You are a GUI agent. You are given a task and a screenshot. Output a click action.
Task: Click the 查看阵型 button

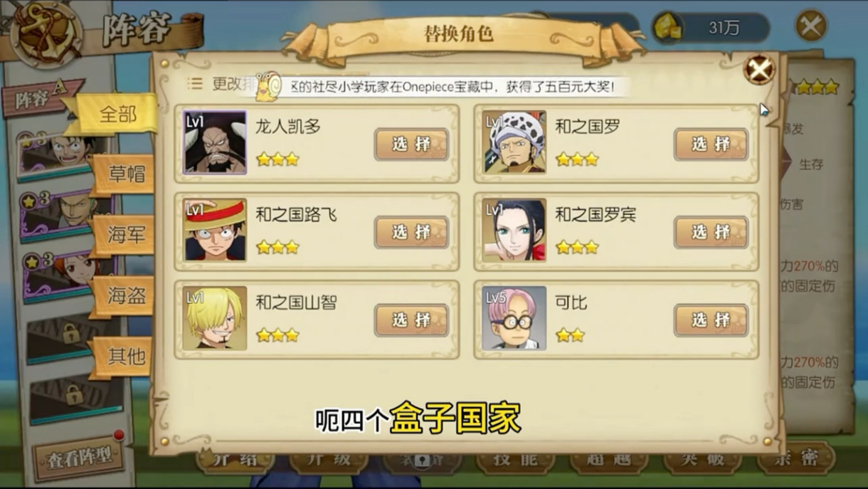pos(79,457)
